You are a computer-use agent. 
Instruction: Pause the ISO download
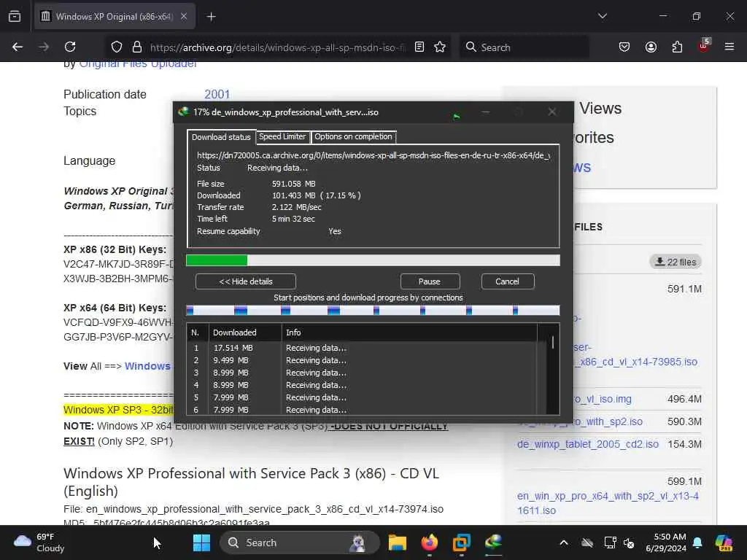click(x=430, y=281)
